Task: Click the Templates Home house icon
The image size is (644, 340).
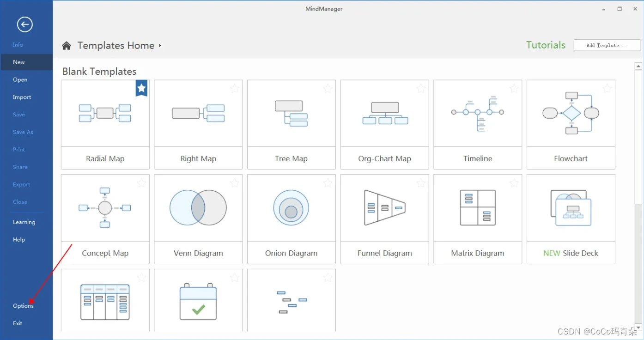Action: 67,45
